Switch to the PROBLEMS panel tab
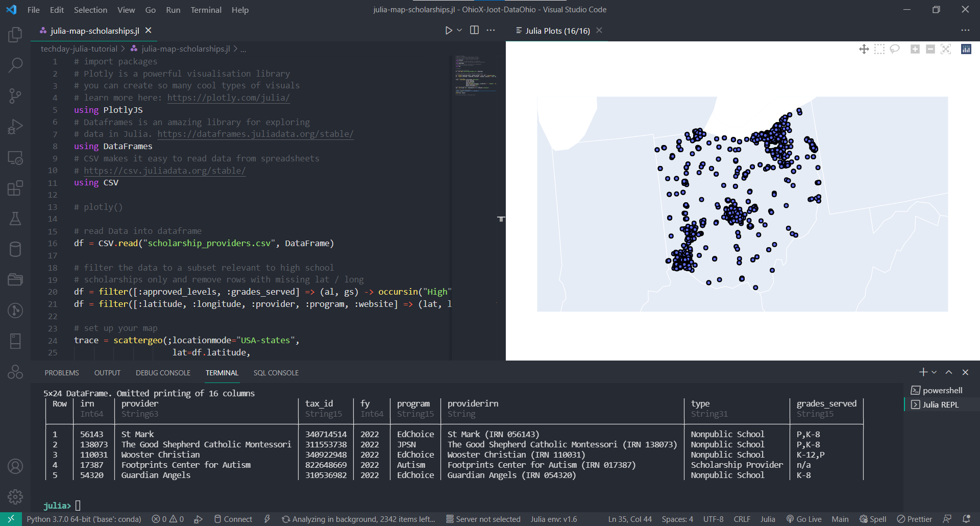Viewport: 980px width, 526px height. click(x=62, y=373)
